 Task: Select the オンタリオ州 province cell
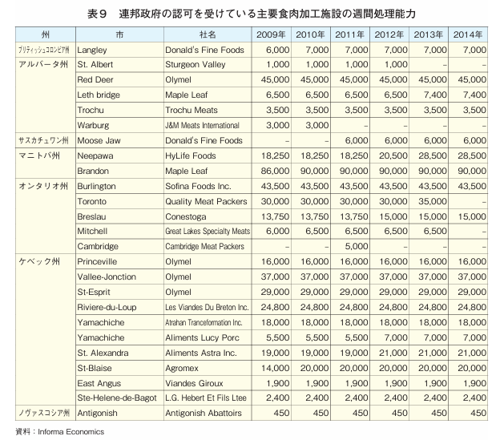click(46, 216)
